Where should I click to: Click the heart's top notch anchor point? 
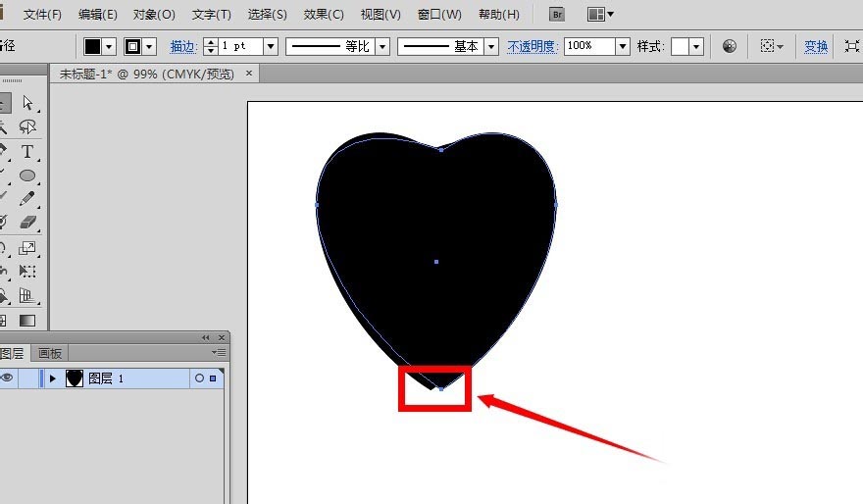point(441,150)
